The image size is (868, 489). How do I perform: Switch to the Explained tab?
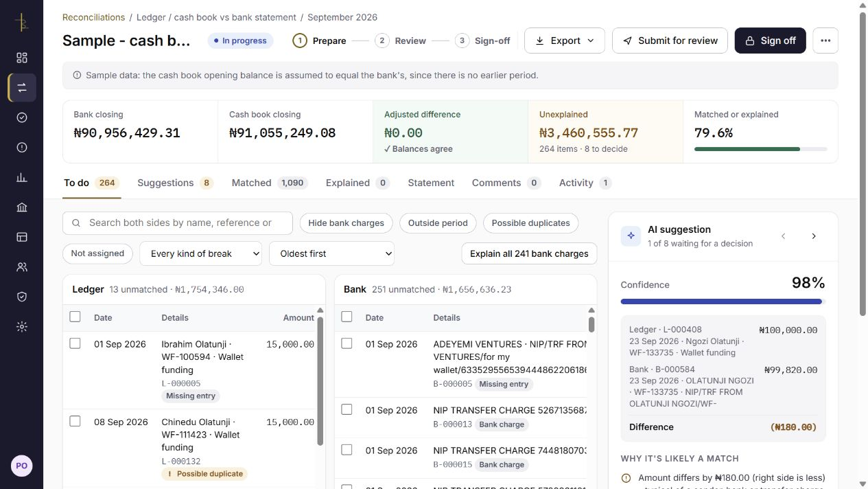357,183
